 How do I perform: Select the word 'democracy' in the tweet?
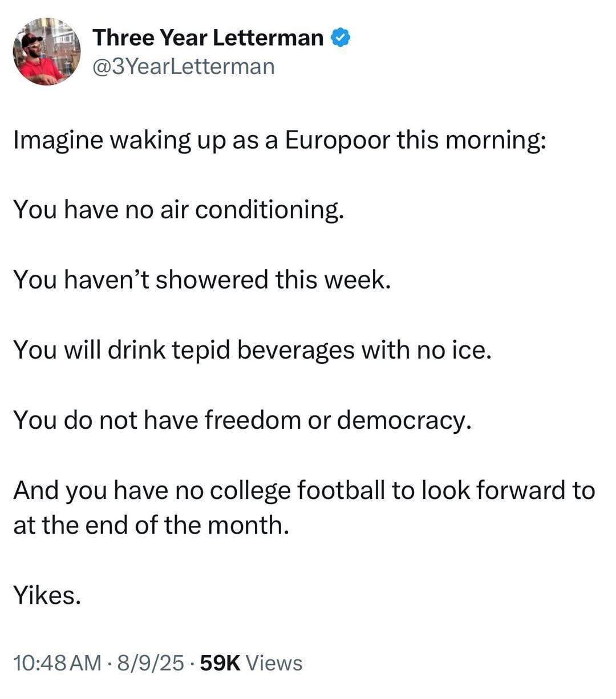pos(404,421)
